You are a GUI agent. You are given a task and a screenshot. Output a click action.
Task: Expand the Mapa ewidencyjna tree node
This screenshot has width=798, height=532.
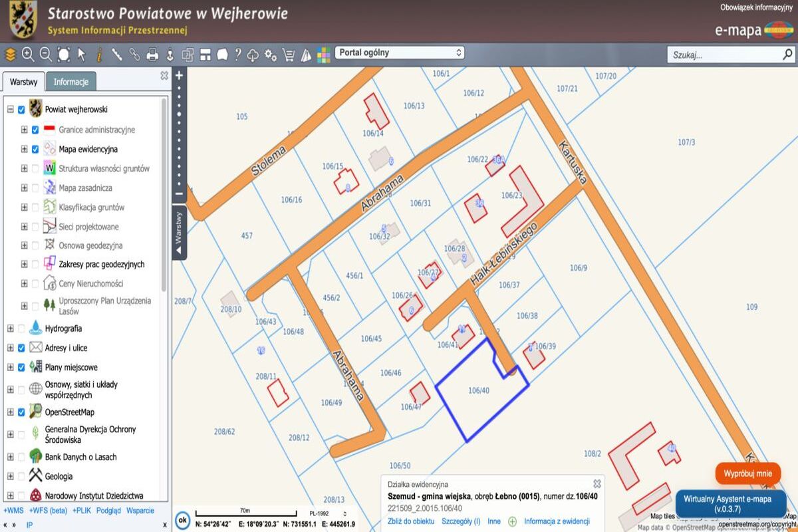pyautogui.click(x=25, y=150)
